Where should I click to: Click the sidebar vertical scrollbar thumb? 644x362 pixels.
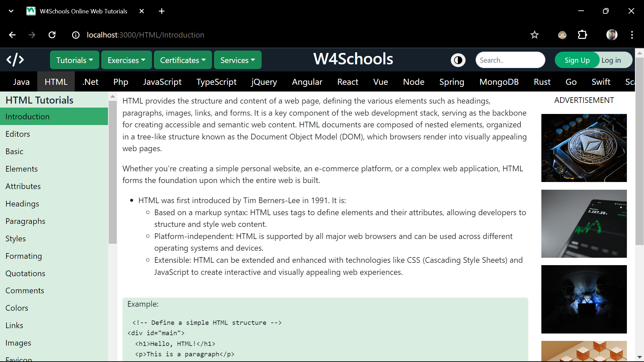pos(113,172)
